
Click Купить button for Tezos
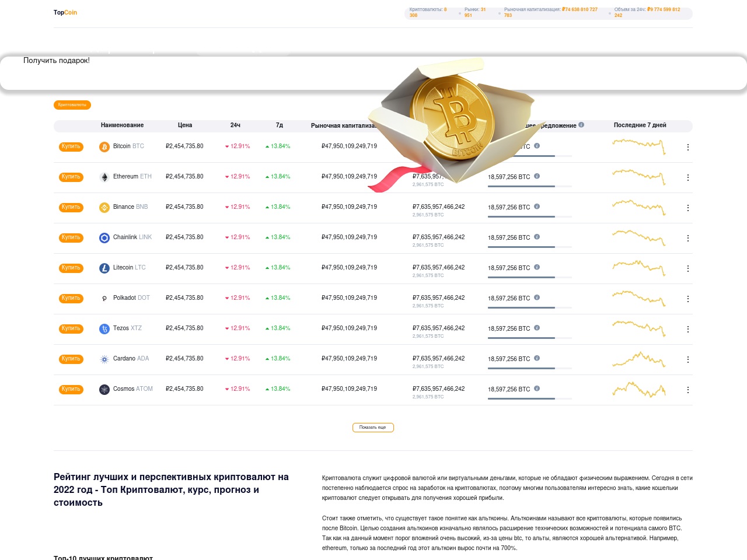71,329
